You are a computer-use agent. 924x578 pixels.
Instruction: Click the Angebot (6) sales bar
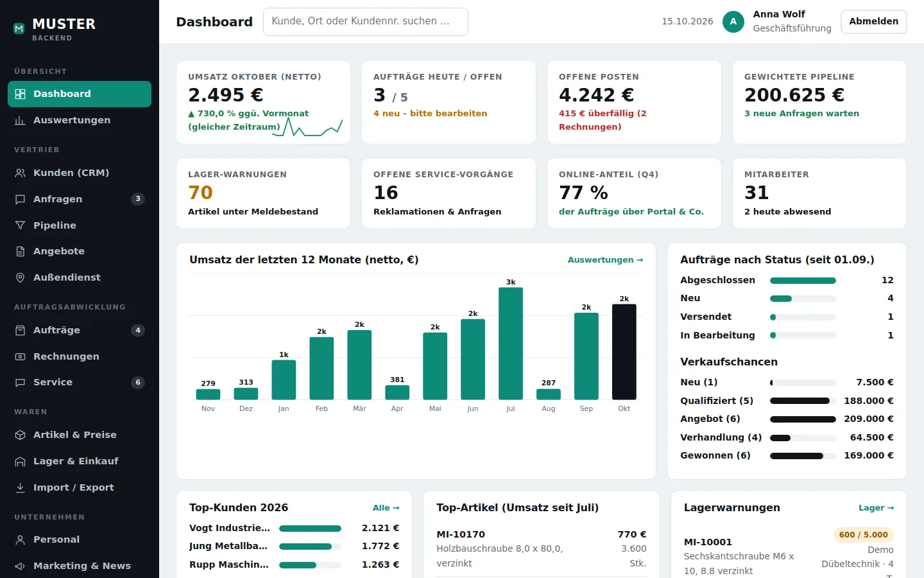pyautogui.click(x=803, y=419)
